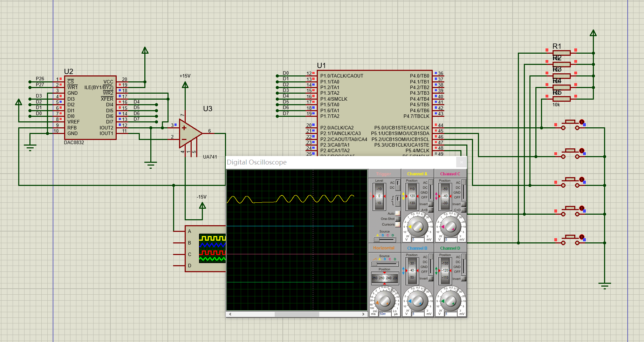644x342 pixels.
Task: Toggle Cursors button in Trigger panel
Action: coord(397,224)
